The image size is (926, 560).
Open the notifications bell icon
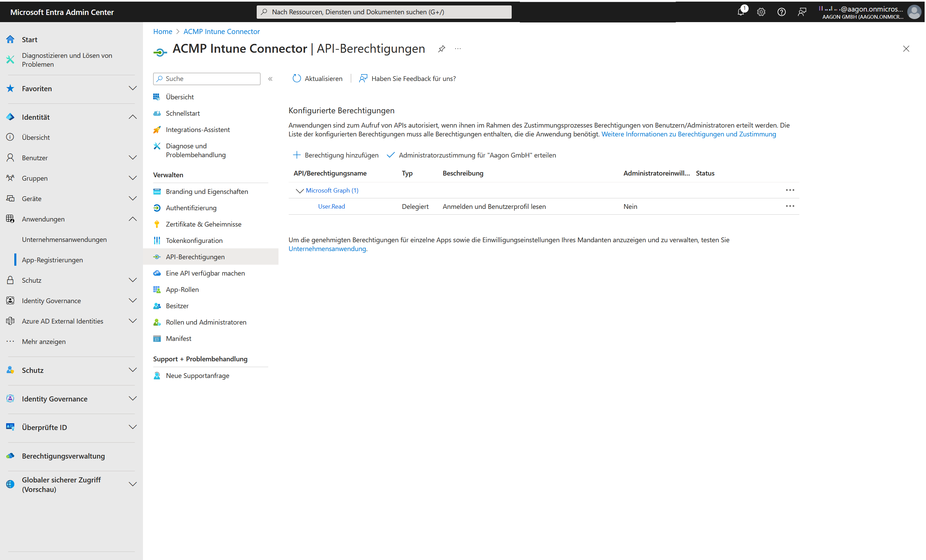coord(741,12)
